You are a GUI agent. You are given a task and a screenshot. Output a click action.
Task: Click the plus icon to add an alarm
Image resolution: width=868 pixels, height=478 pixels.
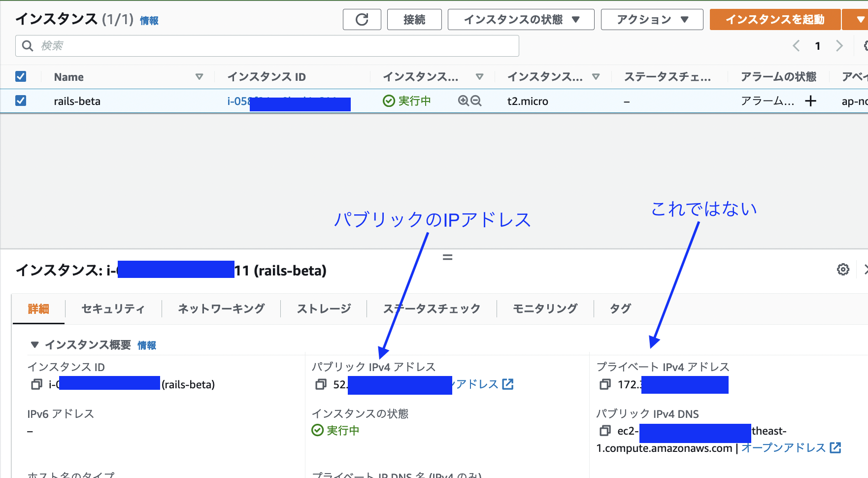coord(810,101)
